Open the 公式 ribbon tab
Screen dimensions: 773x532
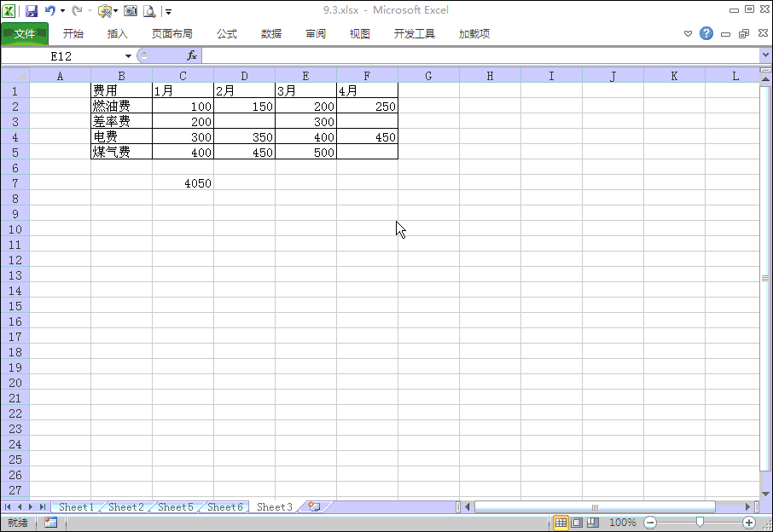227,33
